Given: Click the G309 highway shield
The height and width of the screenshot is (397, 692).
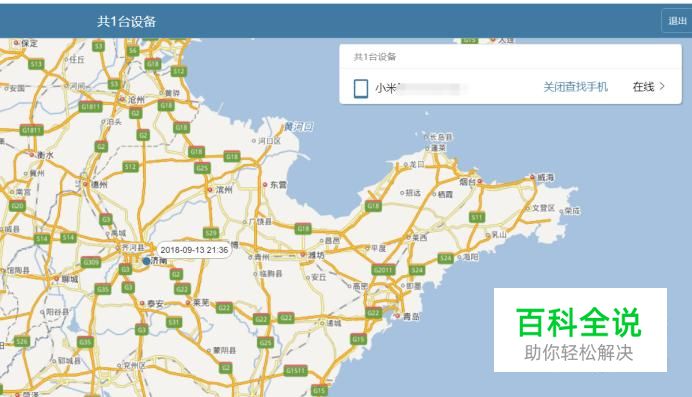Looking at the screenshot, I should tap(91, 263).
